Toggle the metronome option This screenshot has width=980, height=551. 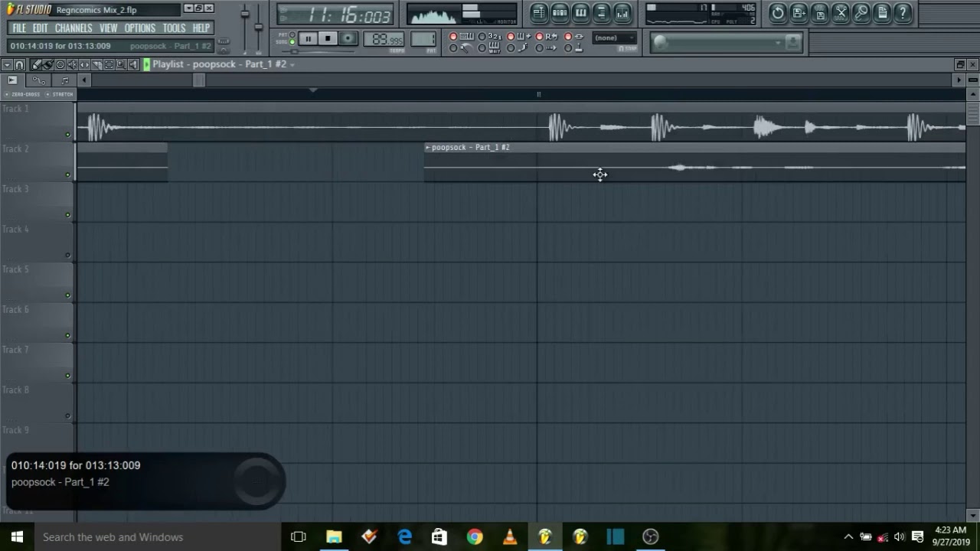[453, 48]
